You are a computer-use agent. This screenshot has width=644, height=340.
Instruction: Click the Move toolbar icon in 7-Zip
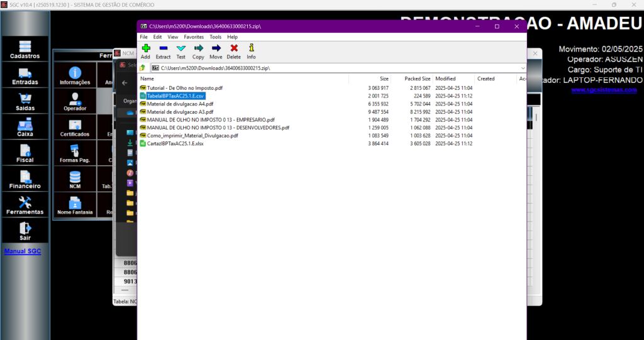[216, 48]
